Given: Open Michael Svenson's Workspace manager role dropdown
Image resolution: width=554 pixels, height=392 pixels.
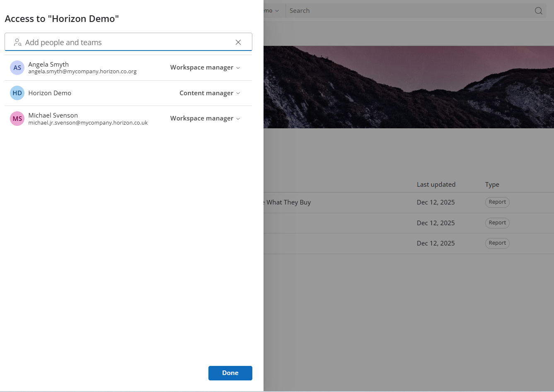Looking at the screenshot, I should (x=205, y=118).
